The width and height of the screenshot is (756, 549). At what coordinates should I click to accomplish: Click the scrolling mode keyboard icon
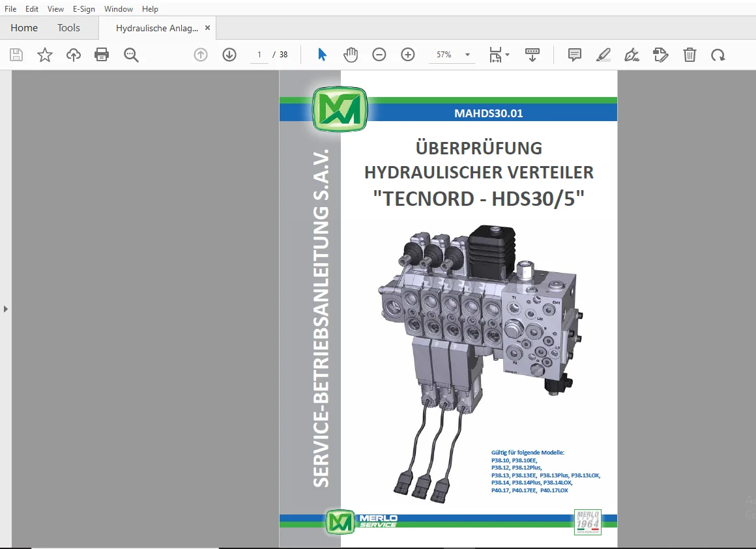click(532, 55)
